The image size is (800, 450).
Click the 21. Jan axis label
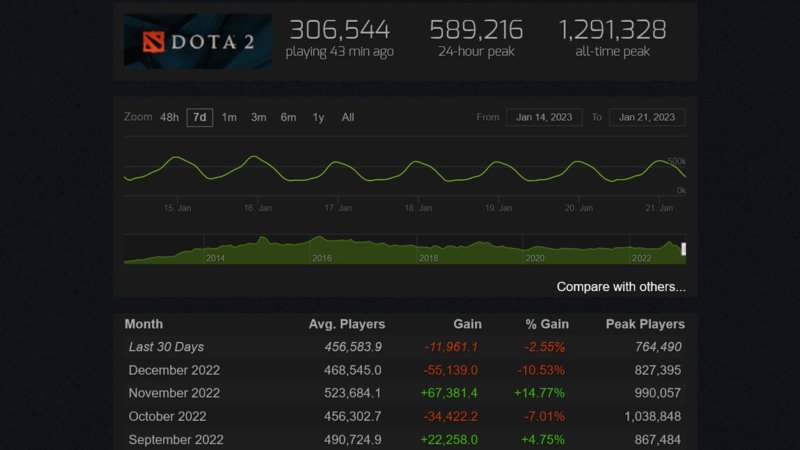click(659, 208)
